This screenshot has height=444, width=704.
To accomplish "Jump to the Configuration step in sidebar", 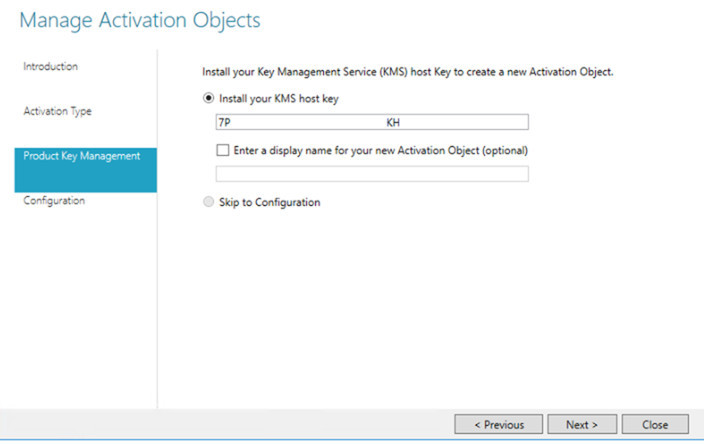I will click(54, 200).
